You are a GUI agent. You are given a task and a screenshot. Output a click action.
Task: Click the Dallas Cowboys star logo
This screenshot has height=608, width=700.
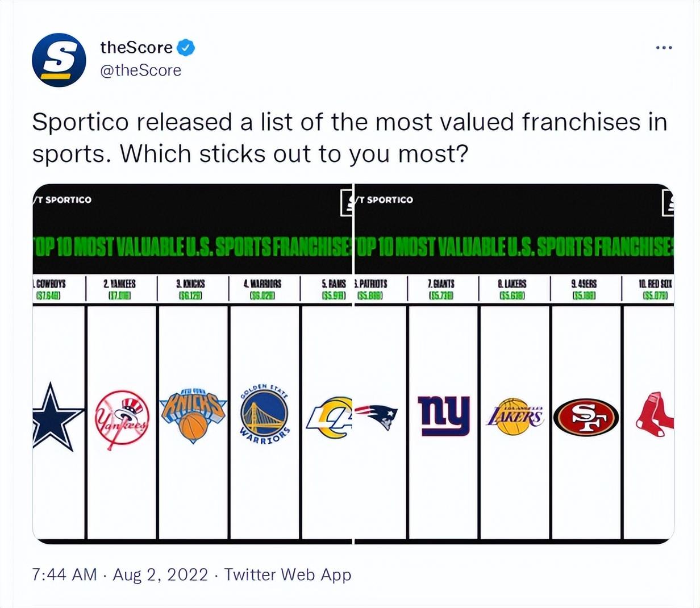pos(56,417)
